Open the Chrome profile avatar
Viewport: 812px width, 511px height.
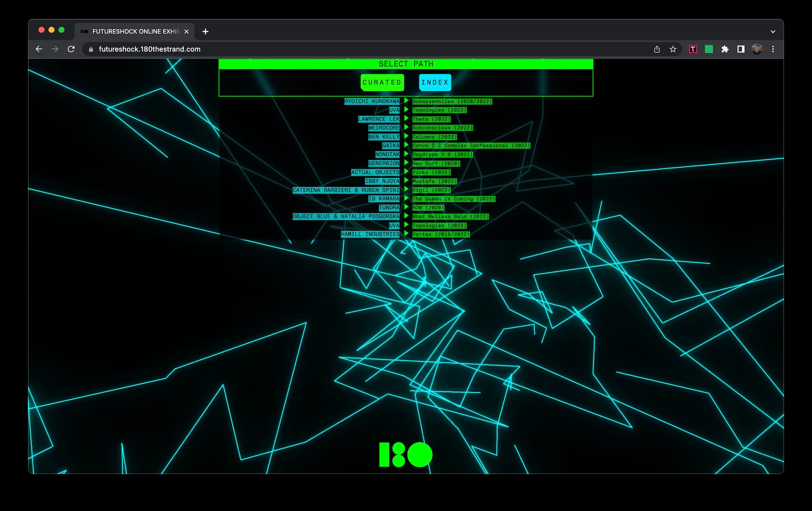[x=757, y=49]
